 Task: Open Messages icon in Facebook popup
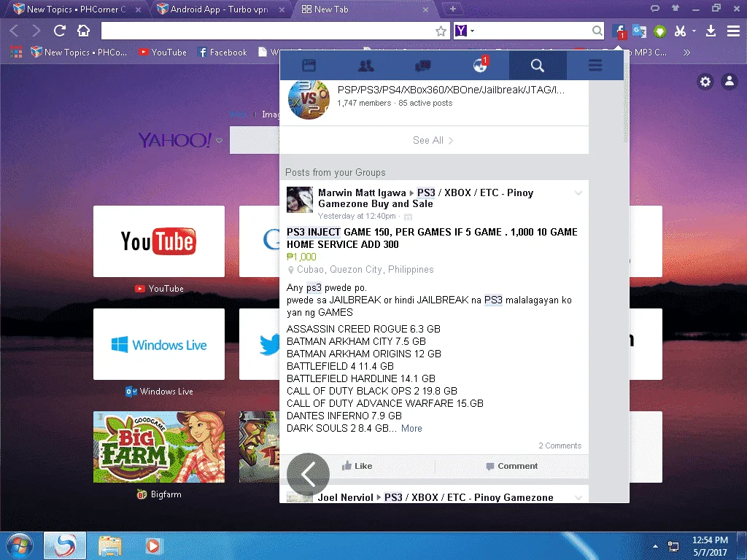[422, 65]
